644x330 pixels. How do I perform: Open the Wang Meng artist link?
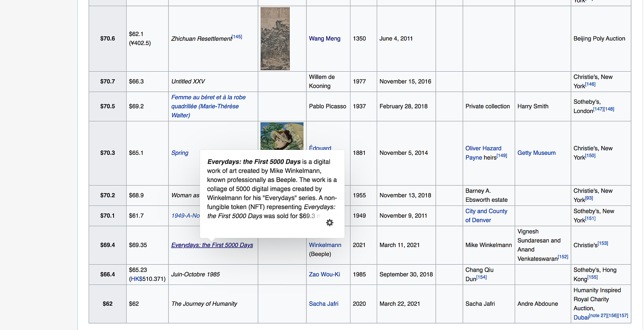[325, 39]
